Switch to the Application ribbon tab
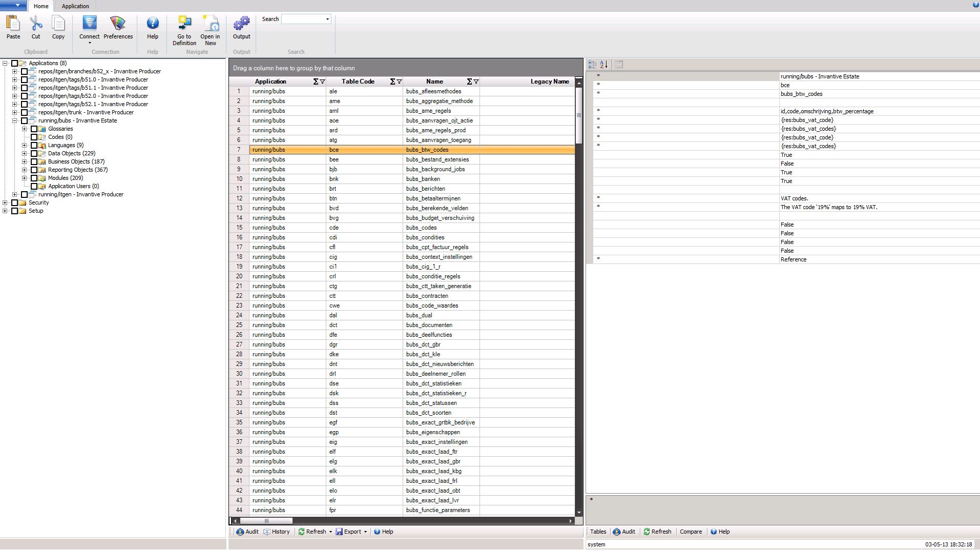This screenshot has width=980, height=550. tap(75, 6)
